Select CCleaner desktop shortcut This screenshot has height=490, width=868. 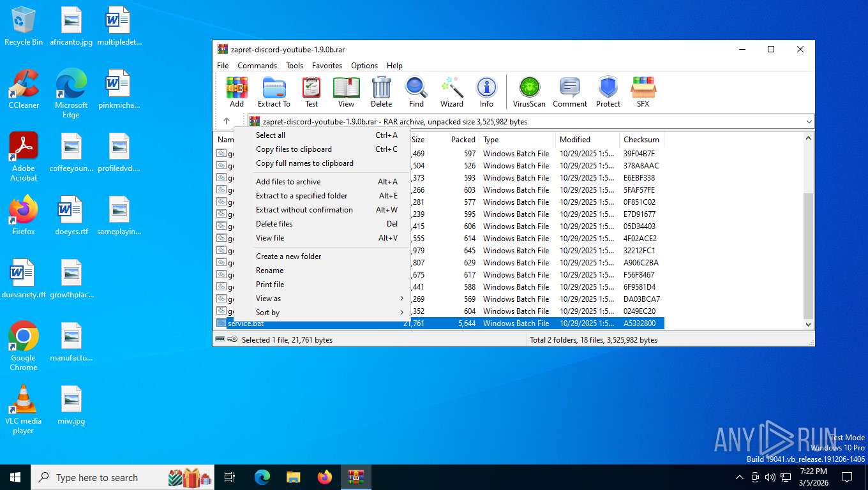24,89
